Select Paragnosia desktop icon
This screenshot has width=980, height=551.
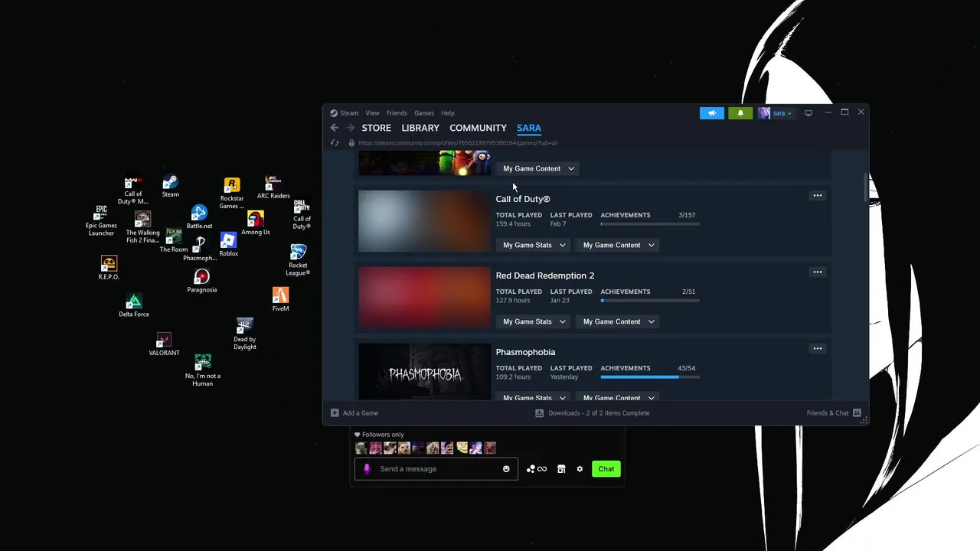[x=201, y=281]
